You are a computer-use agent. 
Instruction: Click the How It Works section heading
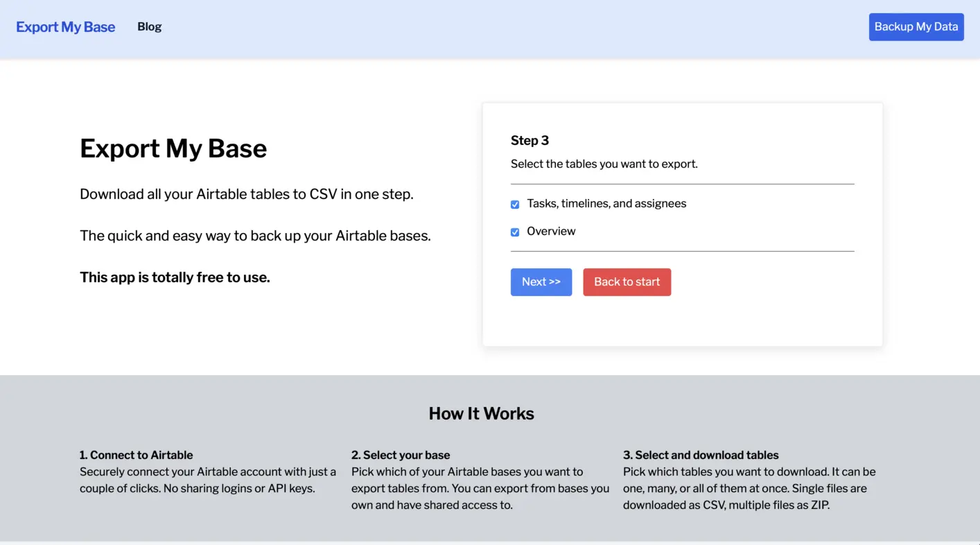[481, 414]
